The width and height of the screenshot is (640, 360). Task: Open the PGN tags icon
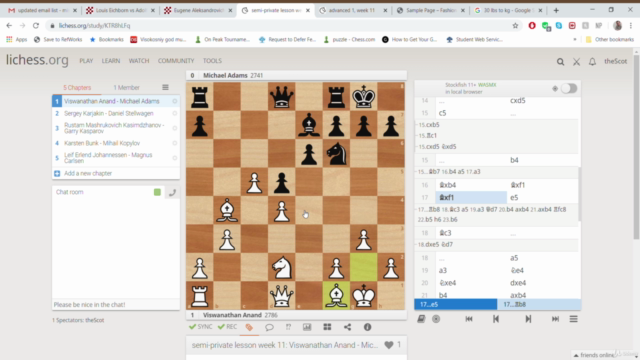click(249, 327)
